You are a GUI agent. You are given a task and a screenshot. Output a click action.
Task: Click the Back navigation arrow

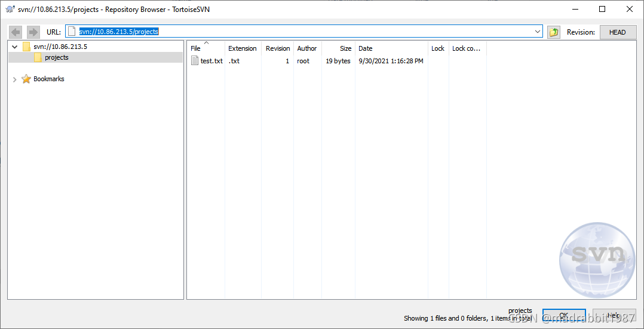[16, 32]
